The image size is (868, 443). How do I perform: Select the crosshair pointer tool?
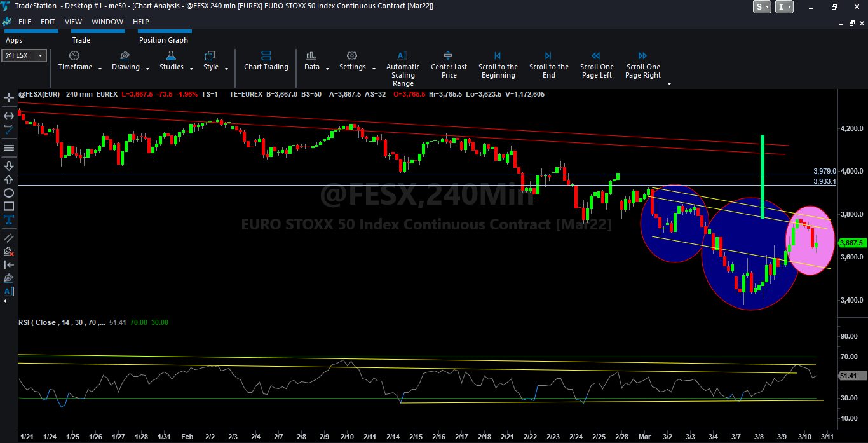(9, 98)
